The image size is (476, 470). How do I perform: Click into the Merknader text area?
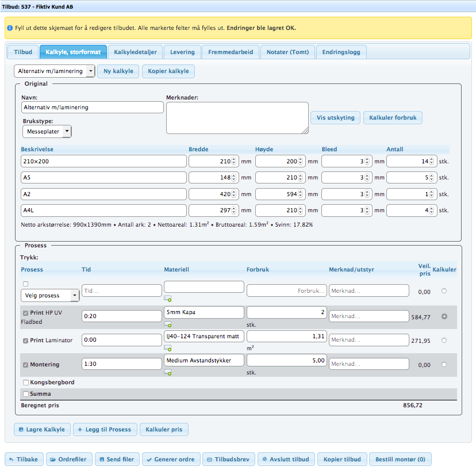tap(237, 118)
